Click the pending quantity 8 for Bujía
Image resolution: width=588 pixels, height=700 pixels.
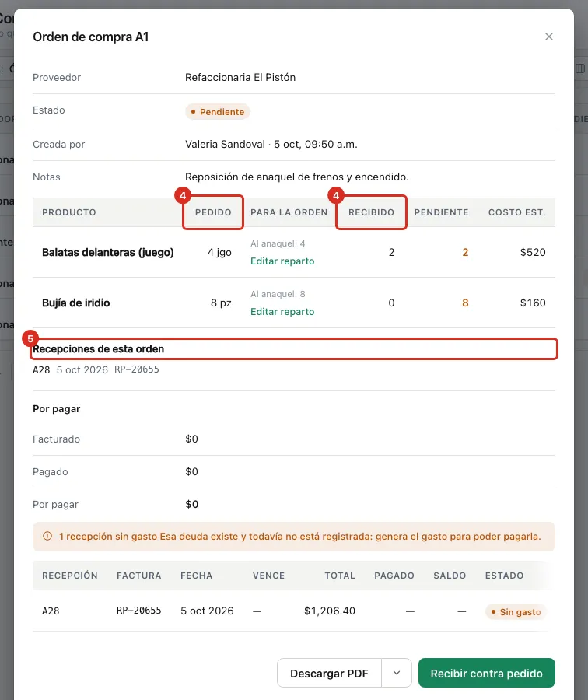coord(465,303)
